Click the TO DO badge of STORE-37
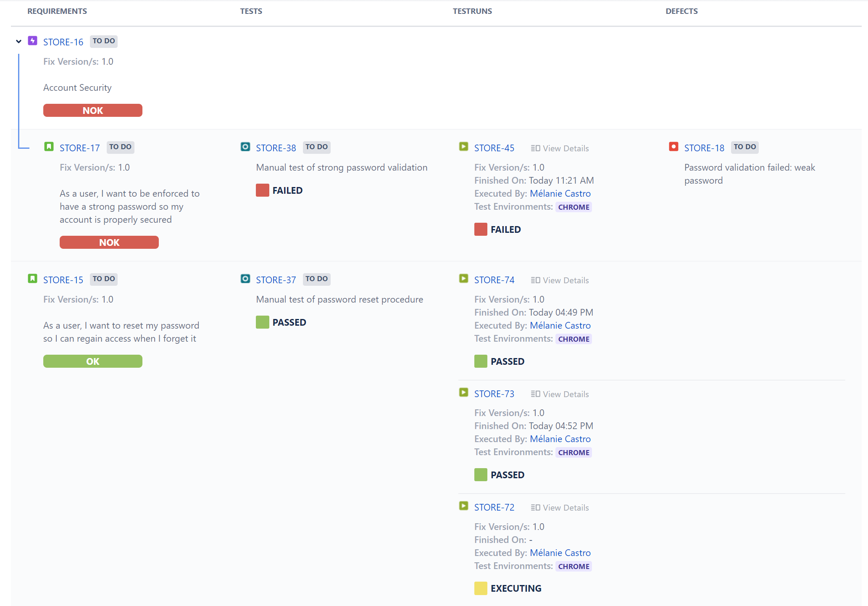 pos(316,279)
